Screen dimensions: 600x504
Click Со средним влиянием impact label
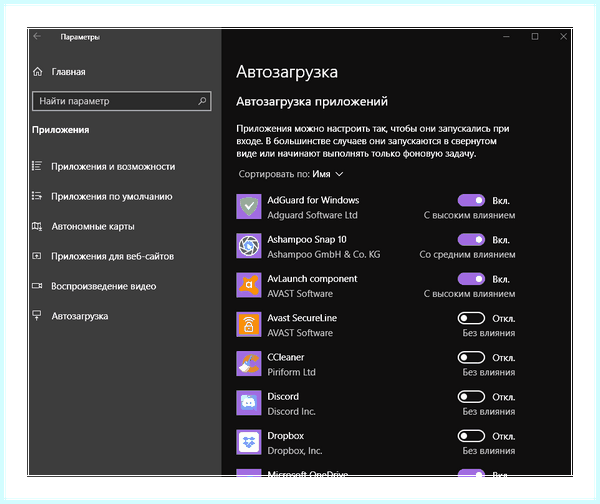pyautogui.click(x=467, y=254)
